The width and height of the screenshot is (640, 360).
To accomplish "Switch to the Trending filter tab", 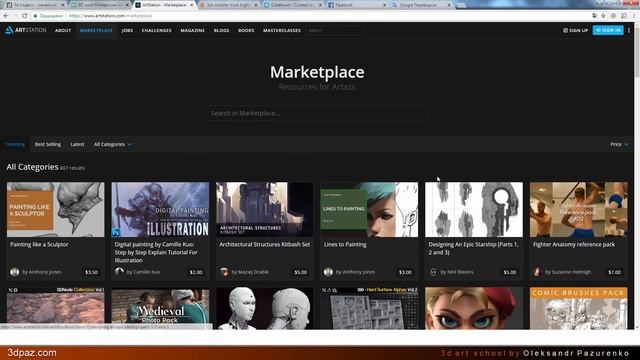I will [x=15, y=144].
